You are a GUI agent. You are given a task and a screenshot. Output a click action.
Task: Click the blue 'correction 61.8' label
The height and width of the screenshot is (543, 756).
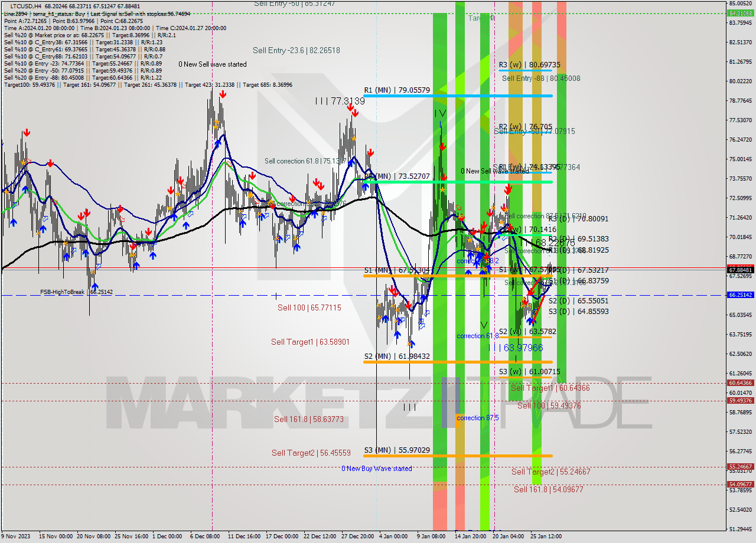477,336
